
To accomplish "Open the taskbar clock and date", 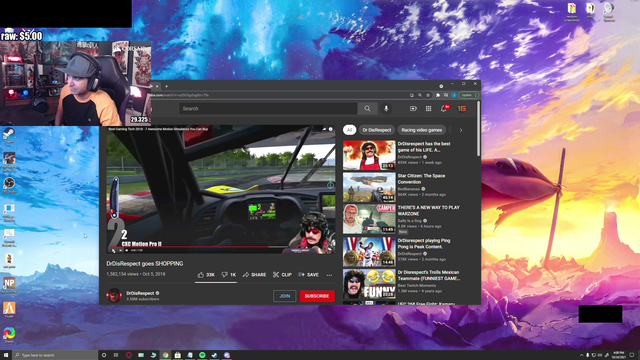I will coord(619,355).
